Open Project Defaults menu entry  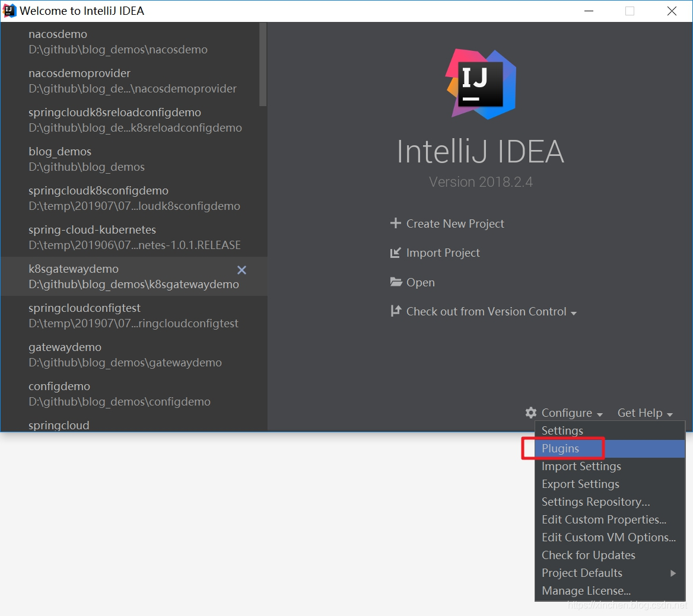pyautogui.click(x=610, y=573)
